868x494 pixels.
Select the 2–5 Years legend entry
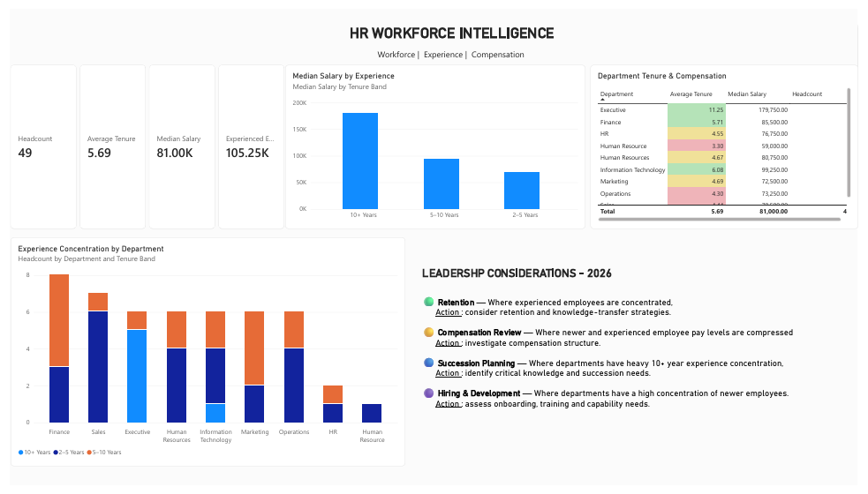69,453
